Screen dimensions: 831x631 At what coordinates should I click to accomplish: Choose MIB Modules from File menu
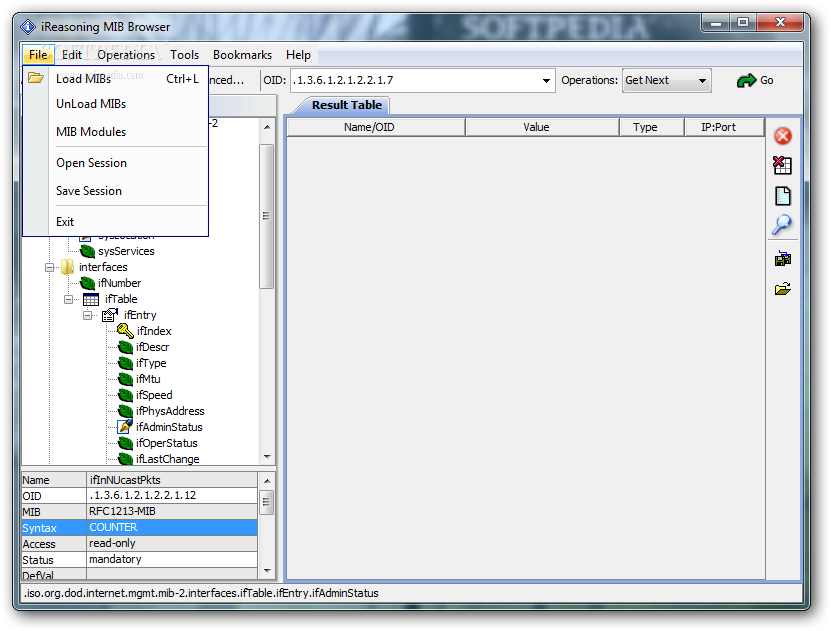116,131
